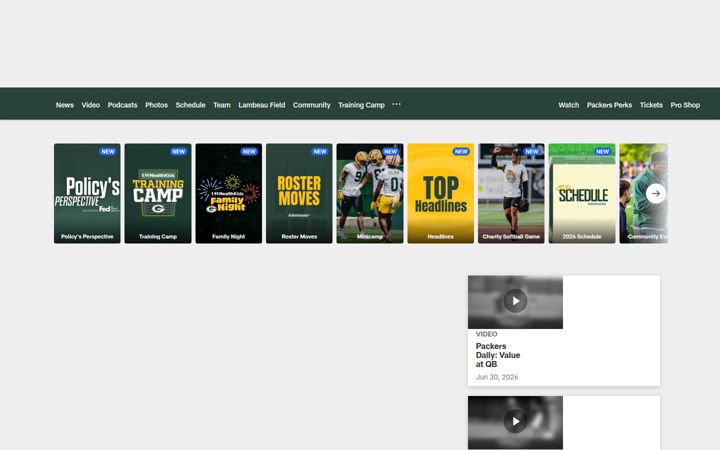This screenshot has height=450, width=720.
Task: Open Policy's Perspective story card
Action: (87, 193)
